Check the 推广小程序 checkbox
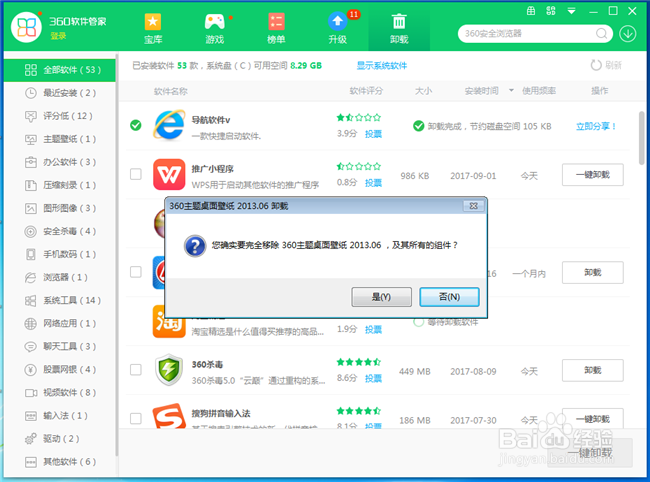This screenshot has width=650, height=482. (x=136, y=174)
